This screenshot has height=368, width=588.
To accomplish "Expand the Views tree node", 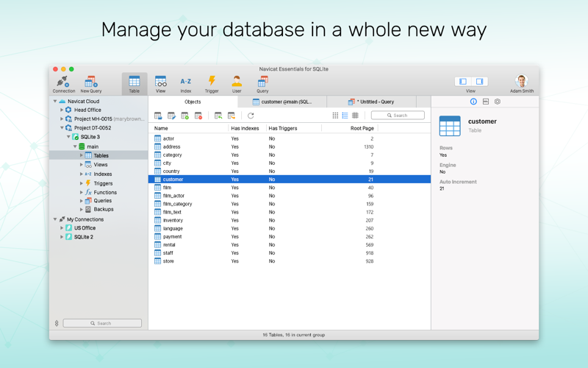I will pos(82,164).
